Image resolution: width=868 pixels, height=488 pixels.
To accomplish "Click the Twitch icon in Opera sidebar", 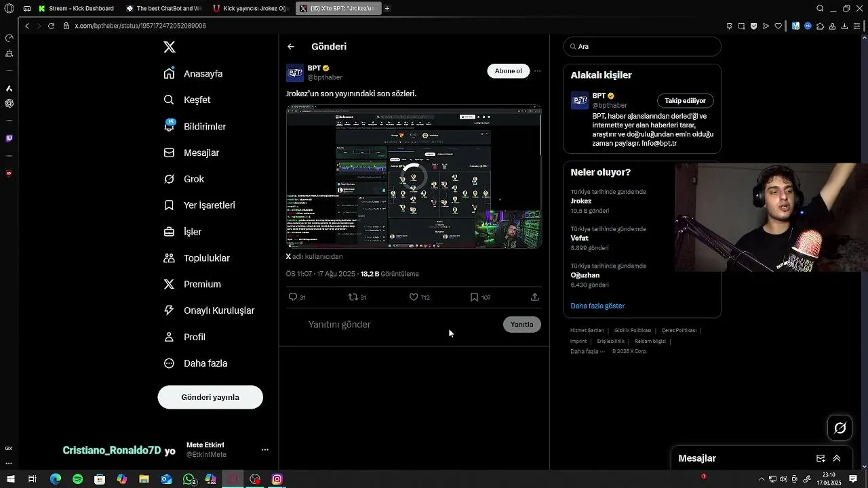I will (x=9, y=138).
